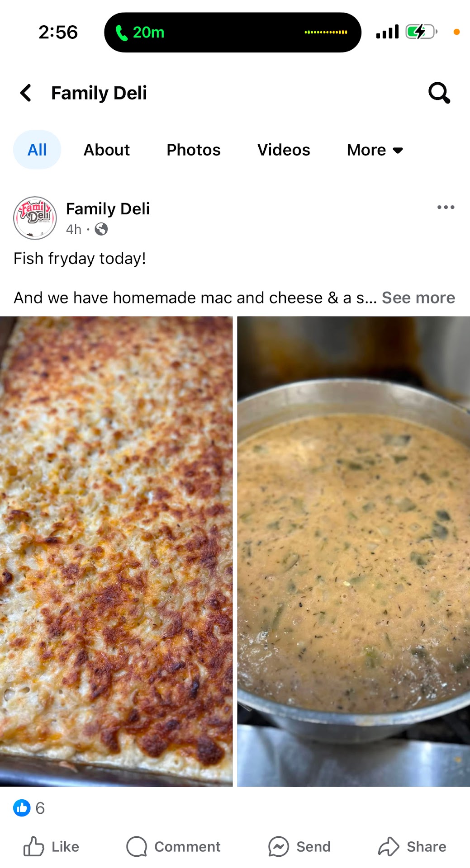Open the search magnifier icon
The width and height of the screenshot is (470, 868).
point(439,93)
